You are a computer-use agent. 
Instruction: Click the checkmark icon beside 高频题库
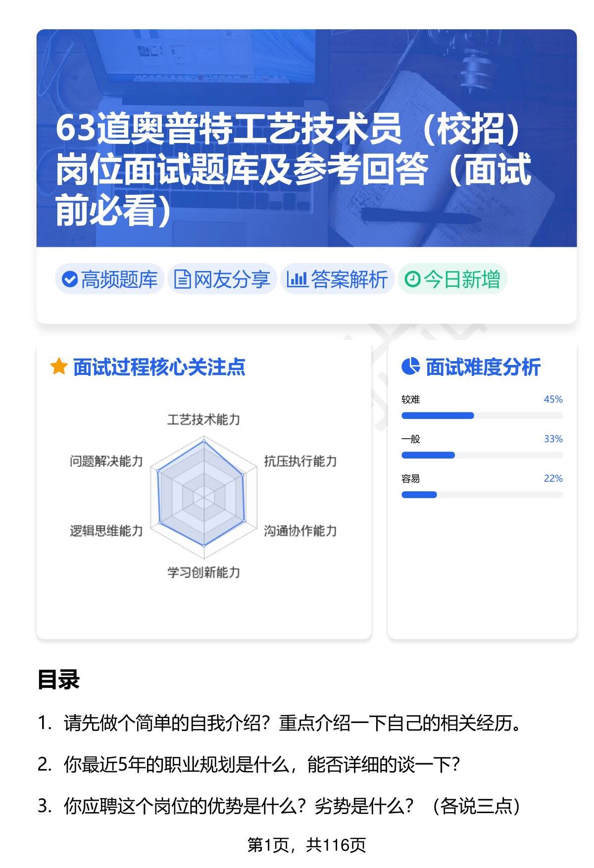pyautogui.click(x=70, y=279)
